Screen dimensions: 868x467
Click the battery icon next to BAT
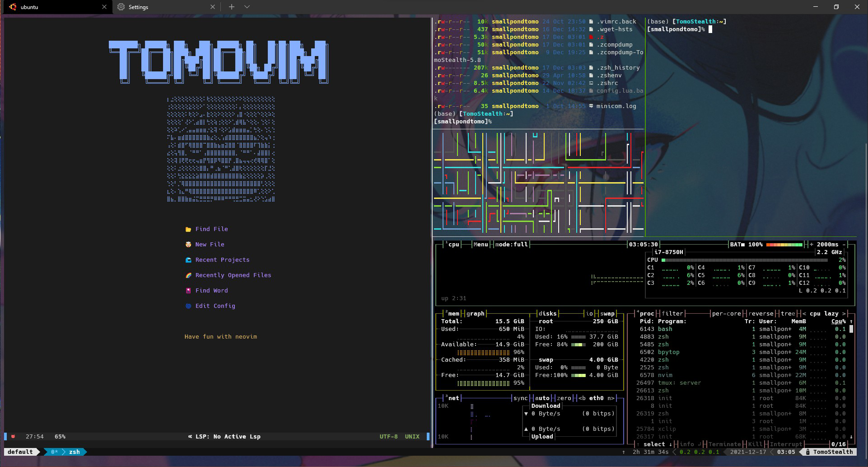point(743,245)
